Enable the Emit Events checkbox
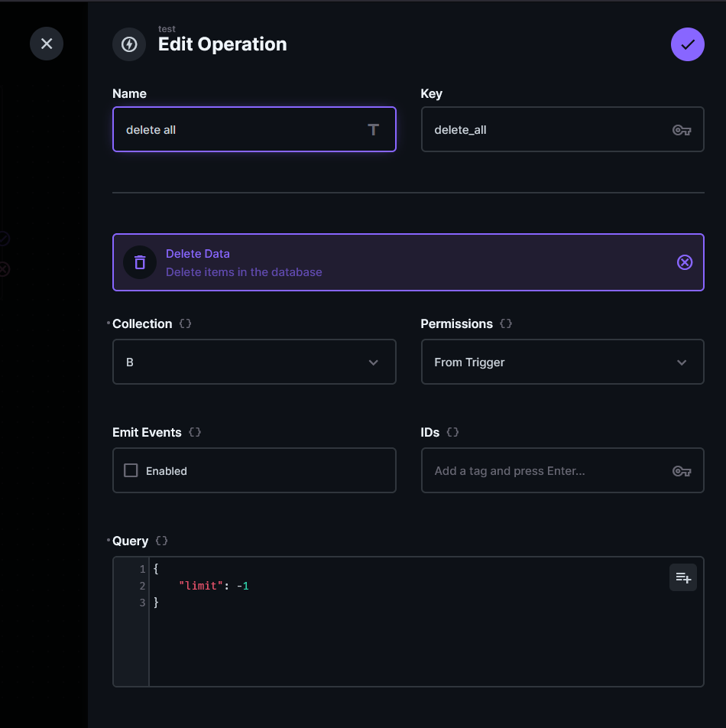The image size is (726, 728). (131, 470)
